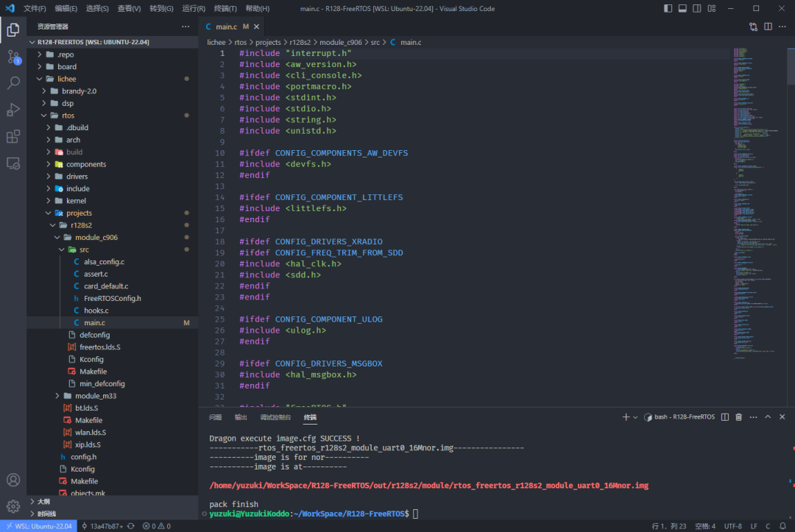Open the Accounts icon at bottom
The height and width of the screenshot is (532, 795).
(x=13, y=480)
